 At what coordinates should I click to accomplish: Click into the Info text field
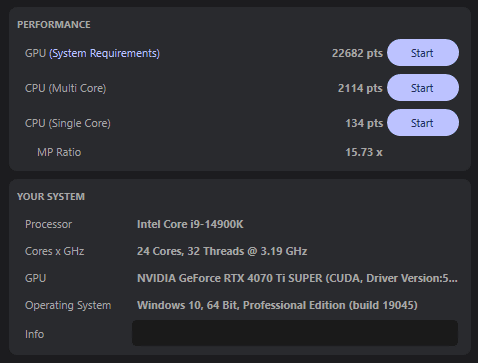[x=295, y=333]
